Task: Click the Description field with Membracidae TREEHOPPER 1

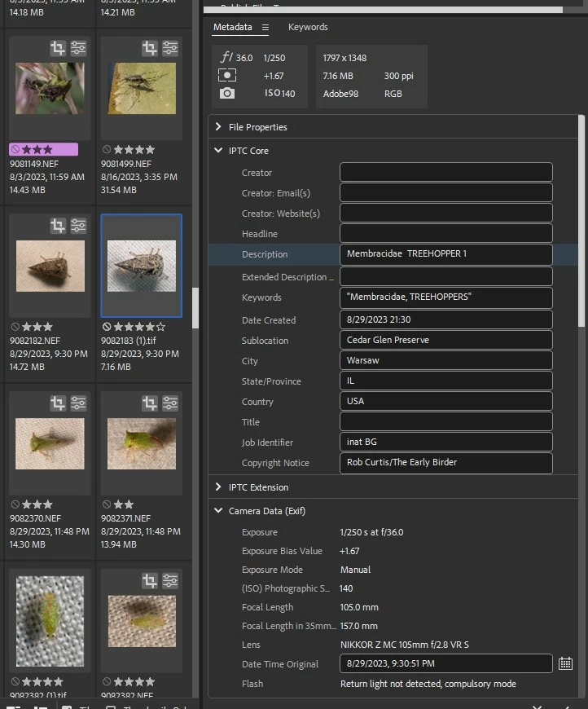Action: pos(445,254)
